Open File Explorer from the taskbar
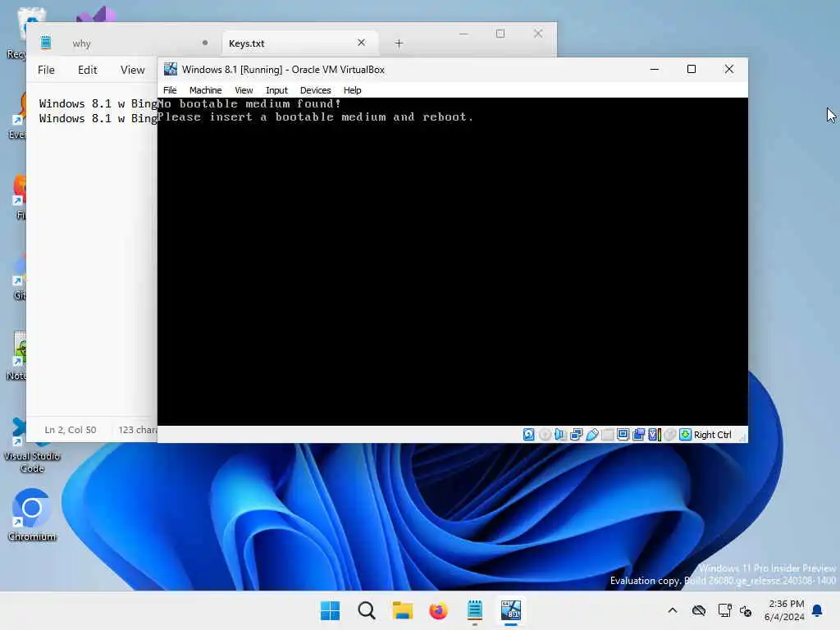Viewport: 840px width, 630px height. tap(402, 610)
